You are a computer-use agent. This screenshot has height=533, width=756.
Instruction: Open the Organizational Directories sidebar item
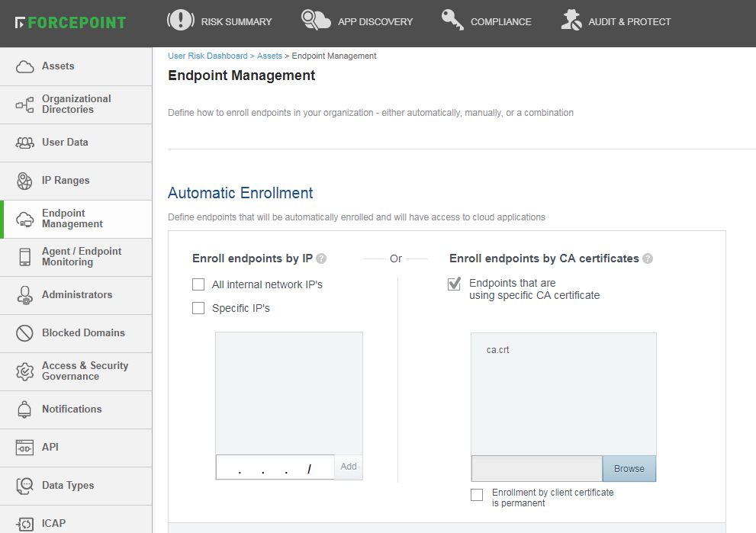(76, 104)
